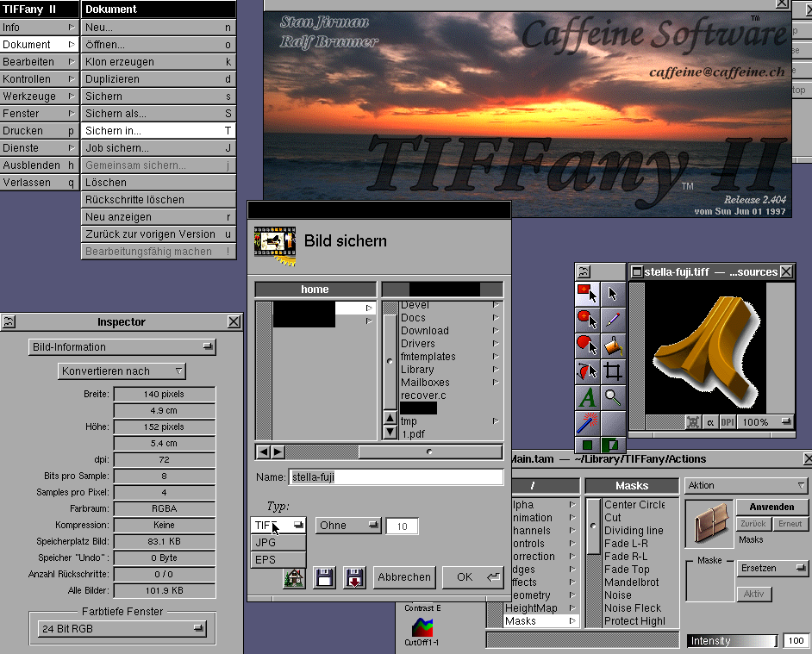
Task: Click the Anwenden button
Action: (771, 507)
